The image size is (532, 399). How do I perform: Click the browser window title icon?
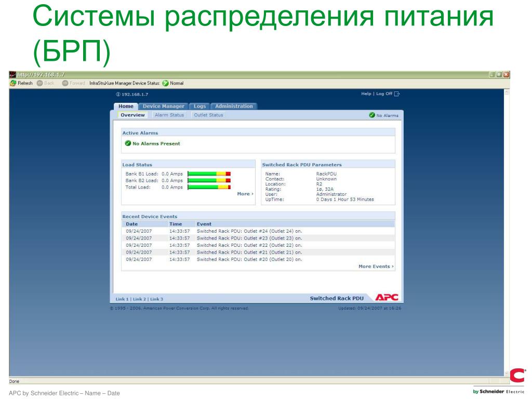click(x=12, y=75)
